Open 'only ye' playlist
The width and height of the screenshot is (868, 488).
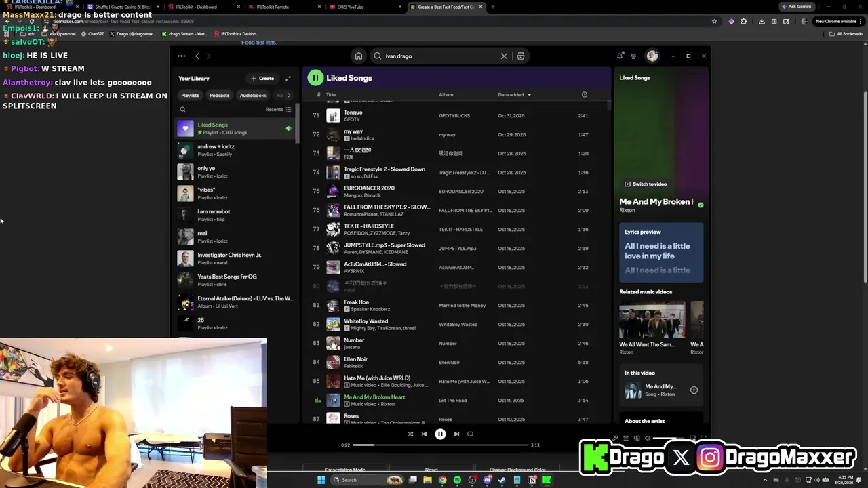pyautogui.click(x=235, y=172)
